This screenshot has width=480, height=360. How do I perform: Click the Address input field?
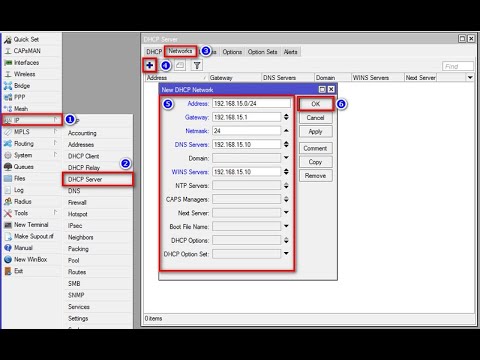tap(251, 103)
